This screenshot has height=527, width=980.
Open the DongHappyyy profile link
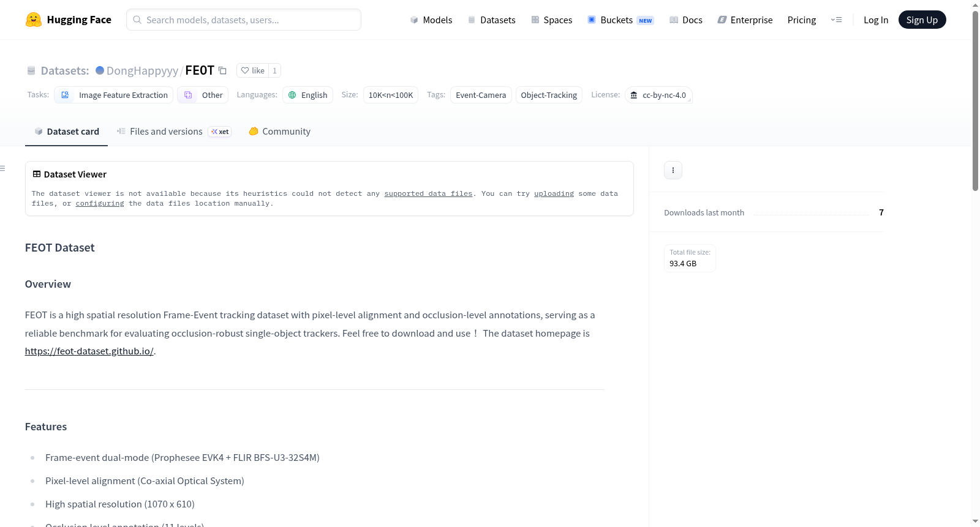click(x=142, y=70)
